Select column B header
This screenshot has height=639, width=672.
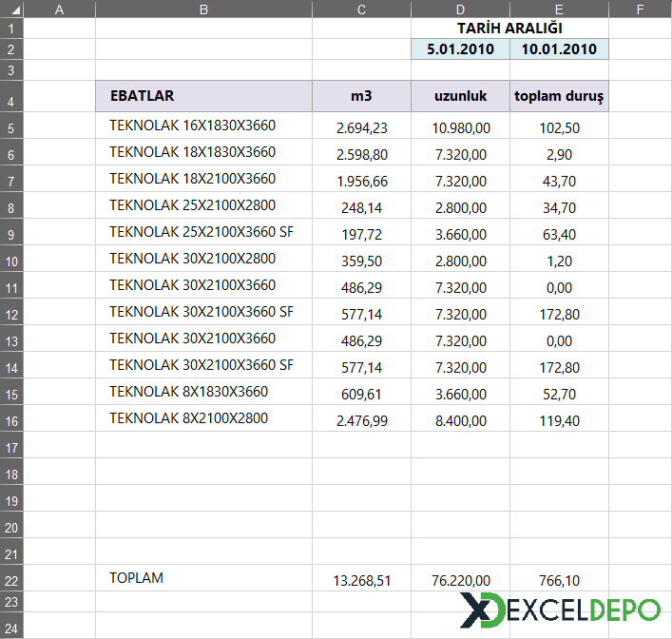coord(203,9)
